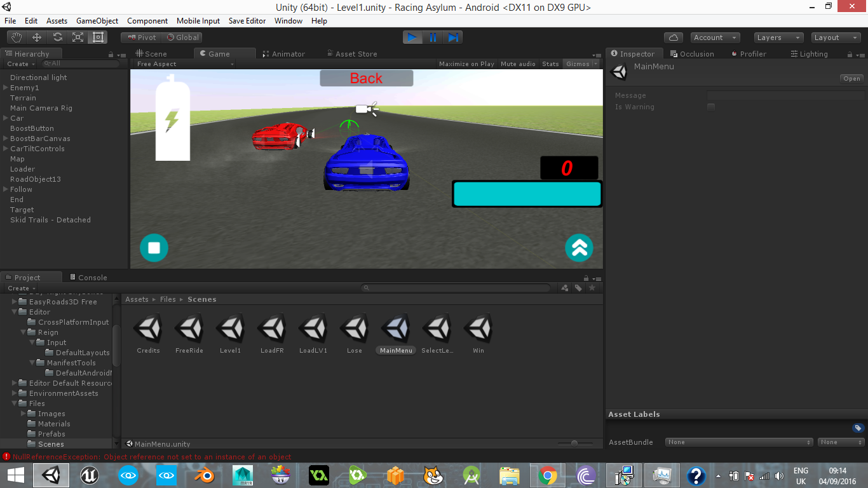Click the Open button in the Inspector
This screenshot has height=488, width=868.
pyautogui.click(x=851, y=79)
